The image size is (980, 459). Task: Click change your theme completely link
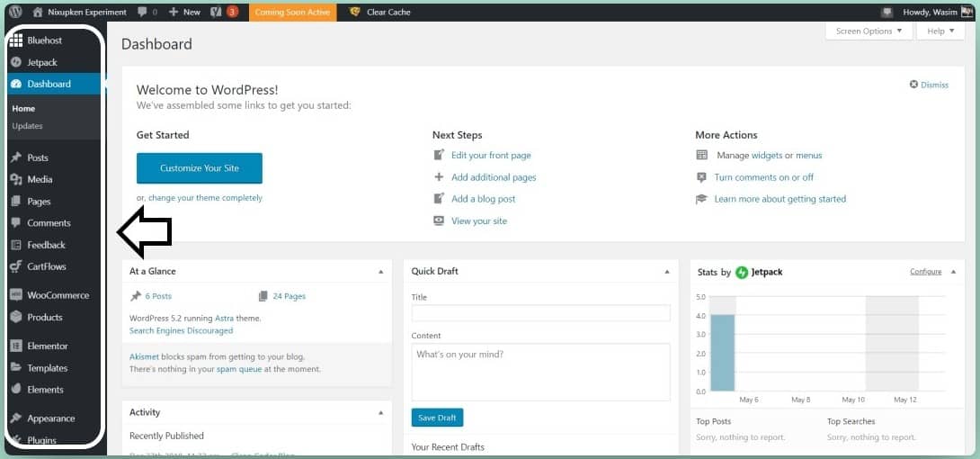(x=206, y=198)
